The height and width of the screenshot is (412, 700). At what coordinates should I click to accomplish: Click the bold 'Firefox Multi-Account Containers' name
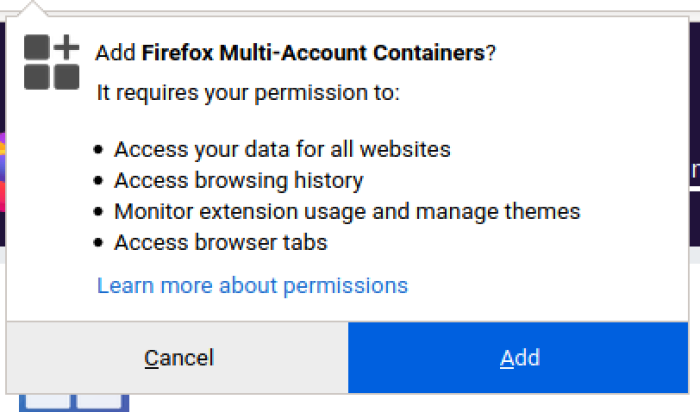(x=314, y=53)
